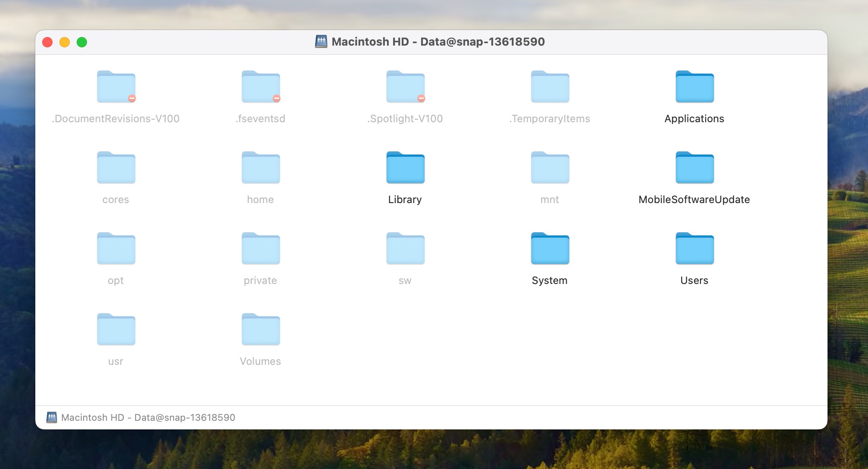868x469 pixels.
Task: Click the sw folder icon
Action: (405, 249)
